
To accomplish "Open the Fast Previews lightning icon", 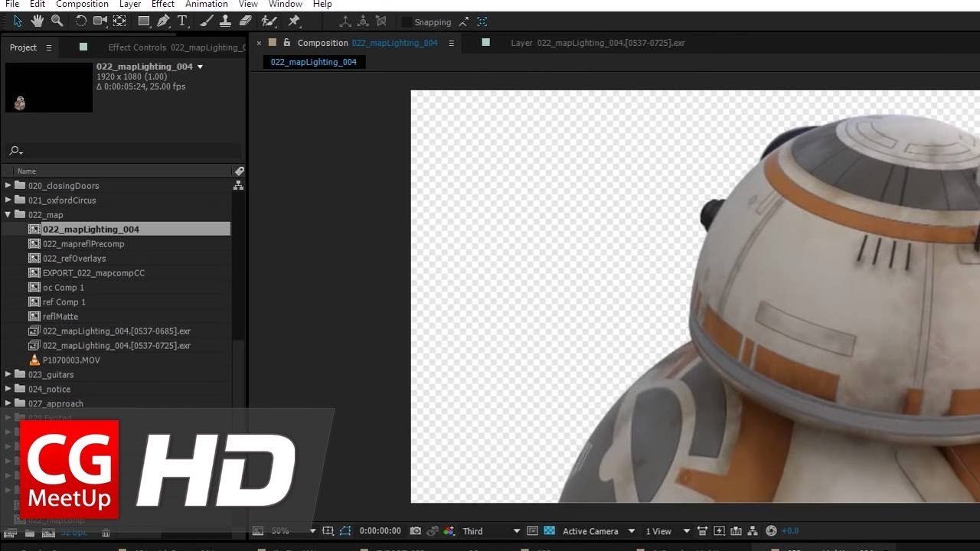I will (719, 531).
